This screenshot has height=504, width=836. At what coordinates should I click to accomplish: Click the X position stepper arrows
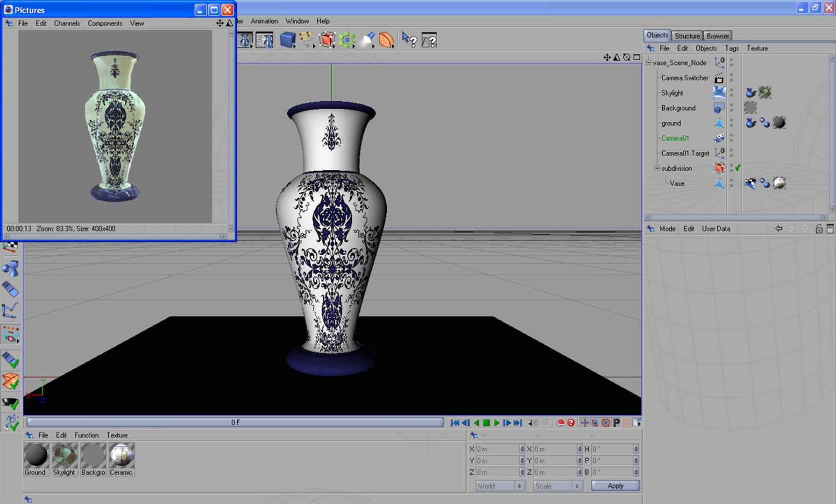coord(522,449)
